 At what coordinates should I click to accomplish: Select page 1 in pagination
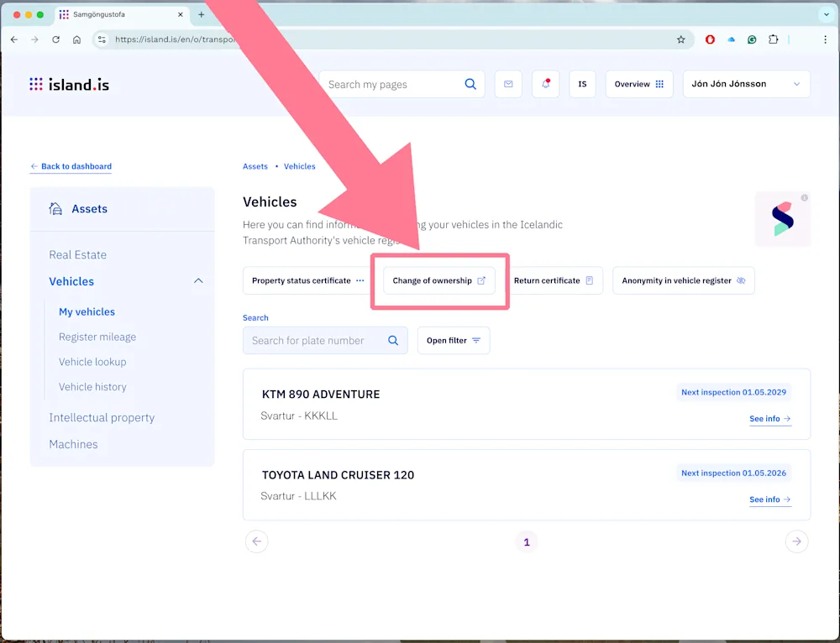[x=527, y=541]
